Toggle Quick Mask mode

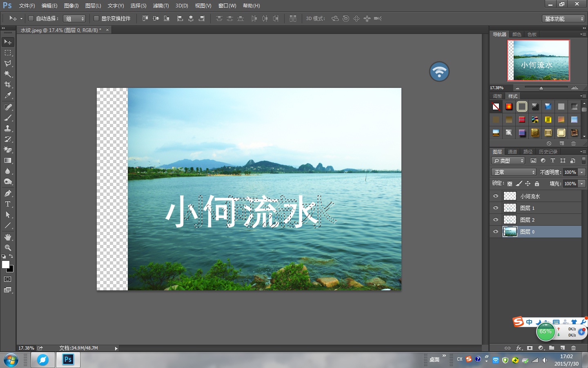(x=8, y=279)
